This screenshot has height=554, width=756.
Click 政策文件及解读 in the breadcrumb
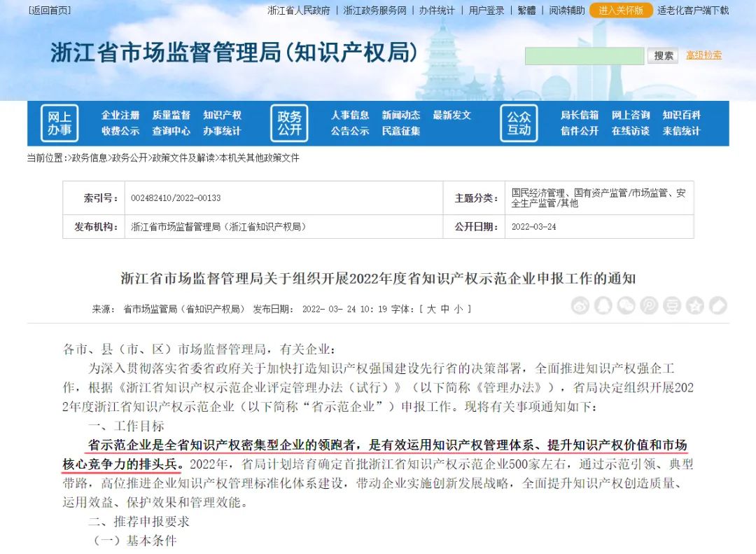click(183, 158)
